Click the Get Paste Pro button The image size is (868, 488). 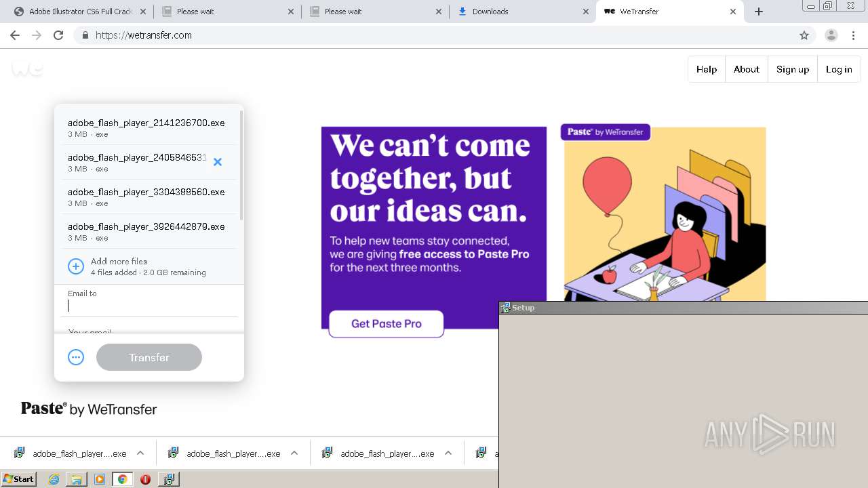(x=387, y=323)
